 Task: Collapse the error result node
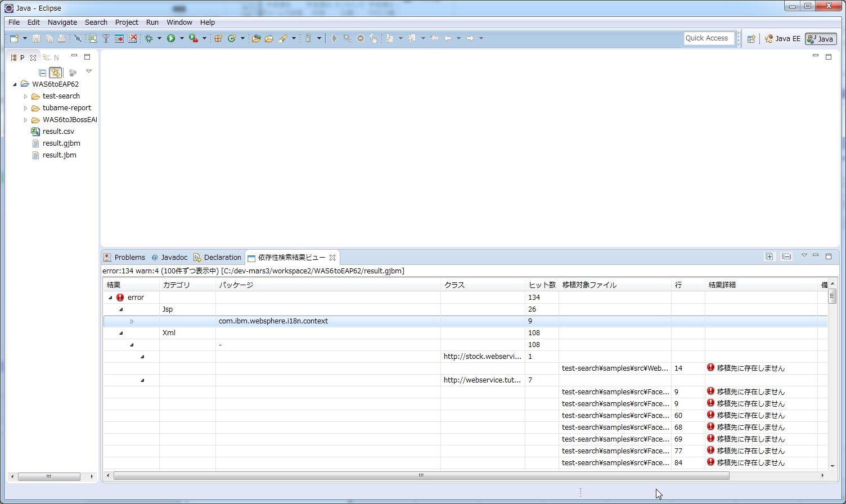click(111, 298)
